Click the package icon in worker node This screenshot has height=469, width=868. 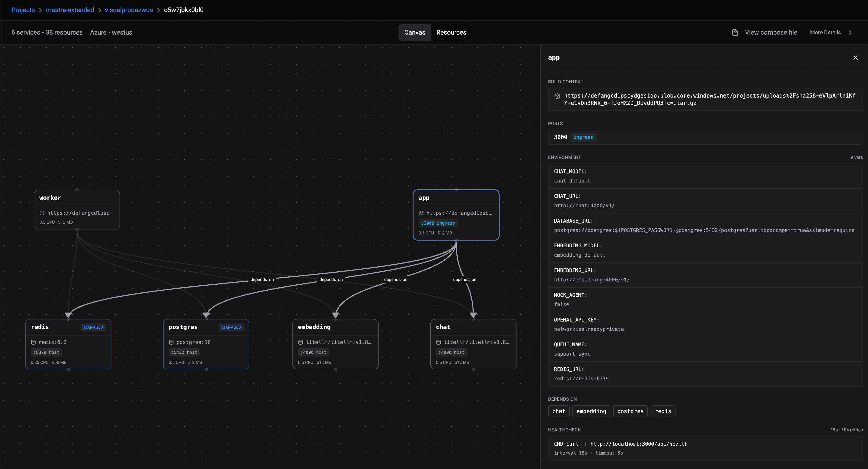click(x=42, y=213)
